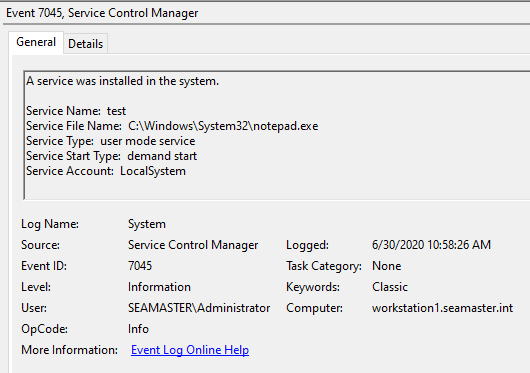Click the 'Log Name:' label
Screen dimensions: 530x373
click(50, 224)
